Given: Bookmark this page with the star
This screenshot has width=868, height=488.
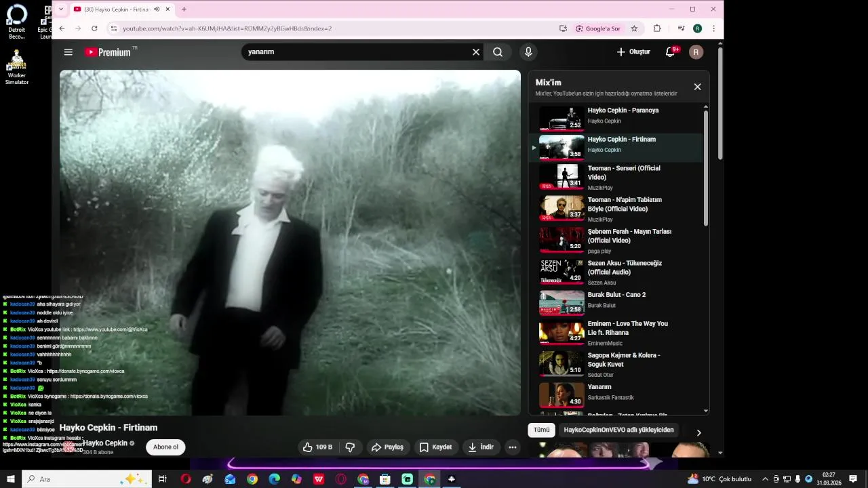Looking at the screenshot, I should [634, 28].
